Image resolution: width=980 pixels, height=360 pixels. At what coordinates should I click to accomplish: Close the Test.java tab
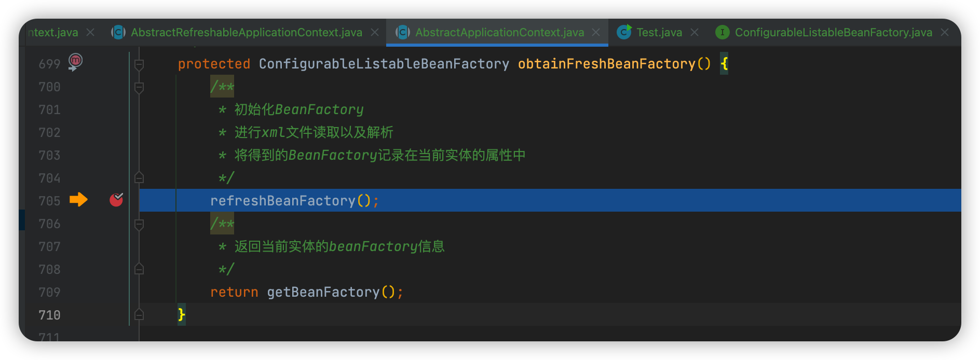click(x=695, y=33)
